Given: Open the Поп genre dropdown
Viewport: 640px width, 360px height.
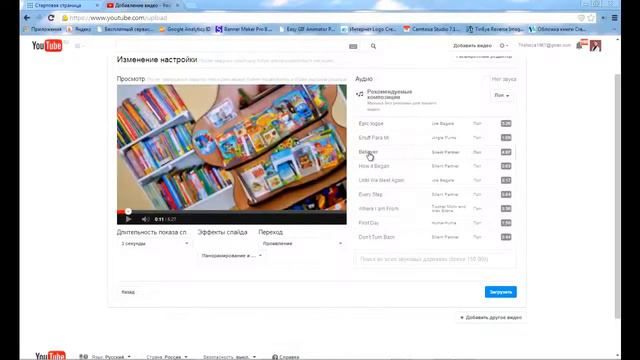Looking at the screenshot, I should click(x=502, y=95).
